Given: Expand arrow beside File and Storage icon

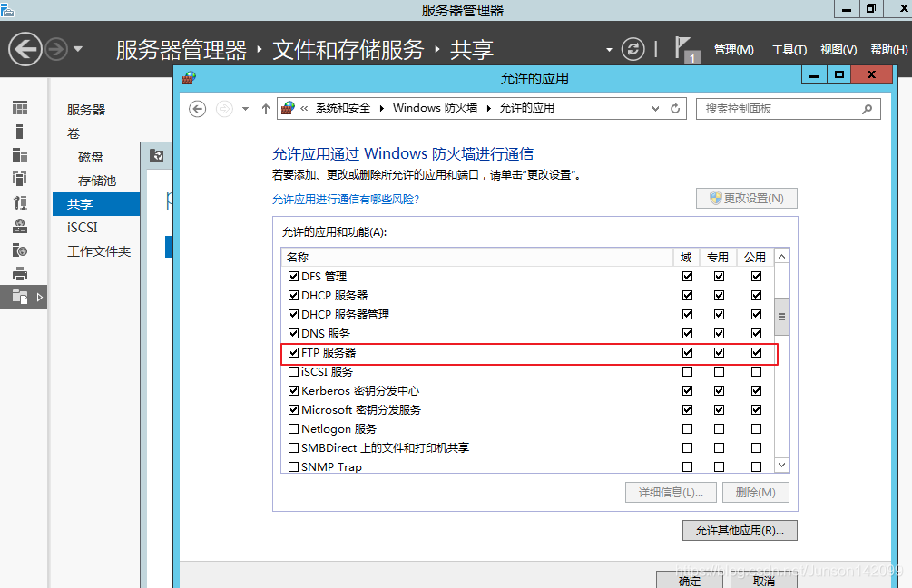Looking at the screenshot, I should point(40,298).
